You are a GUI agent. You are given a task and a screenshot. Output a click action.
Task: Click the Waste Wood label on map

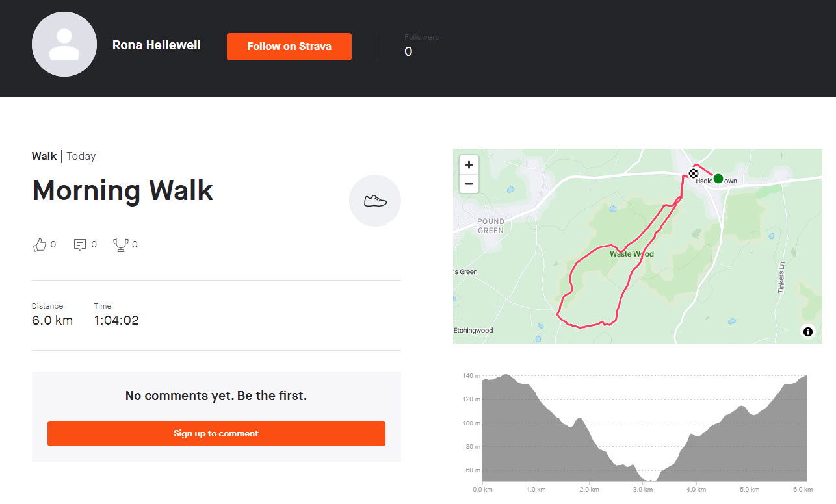(632, 254)
